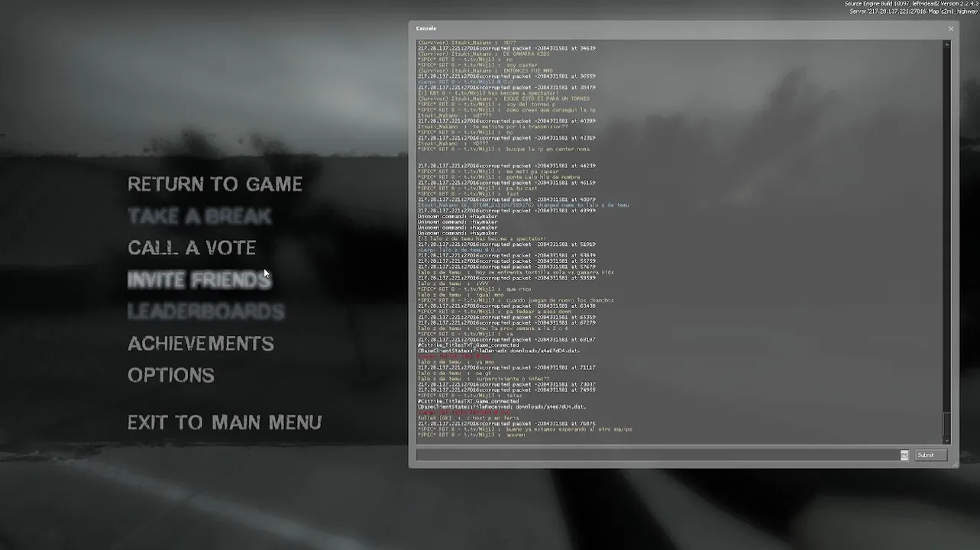Select the "superviviente o infec??" message

[484, 379]
